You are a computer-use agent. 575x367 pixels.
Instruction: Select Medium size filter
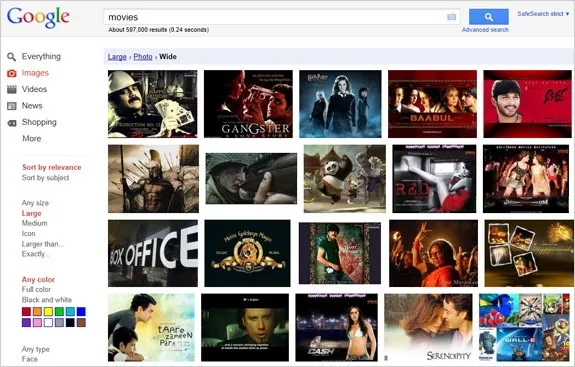pos(34,223)
